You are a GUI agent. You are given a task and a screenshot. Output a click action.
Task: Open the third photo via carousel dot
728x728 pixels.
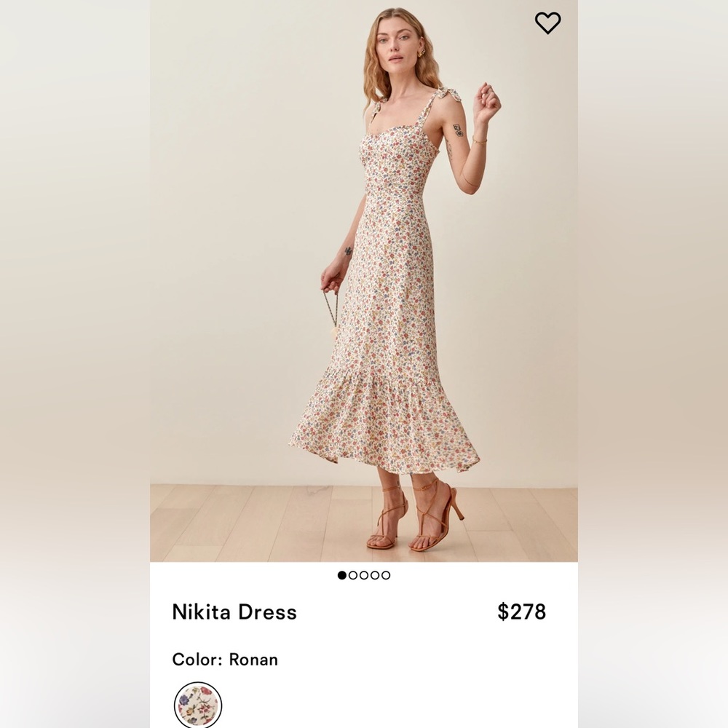click(x=363, y=576)
